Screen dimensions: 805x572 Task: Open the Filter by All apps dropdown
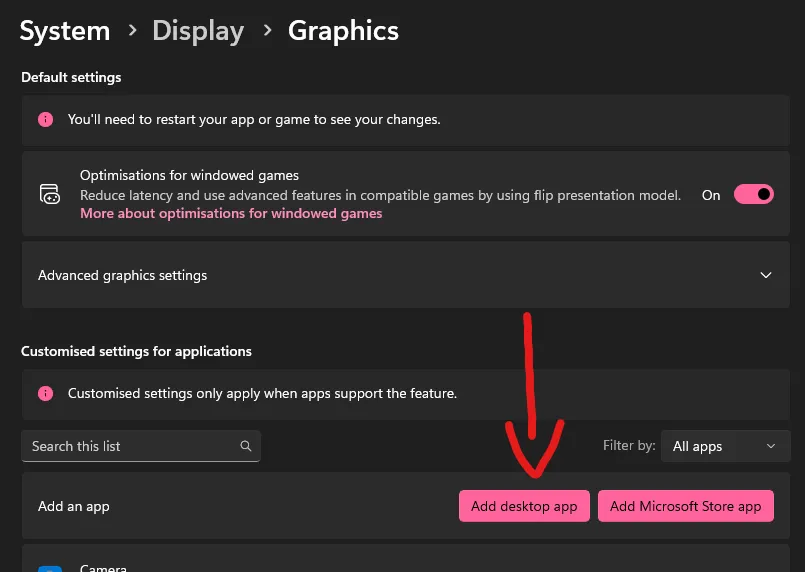(725, 446)
